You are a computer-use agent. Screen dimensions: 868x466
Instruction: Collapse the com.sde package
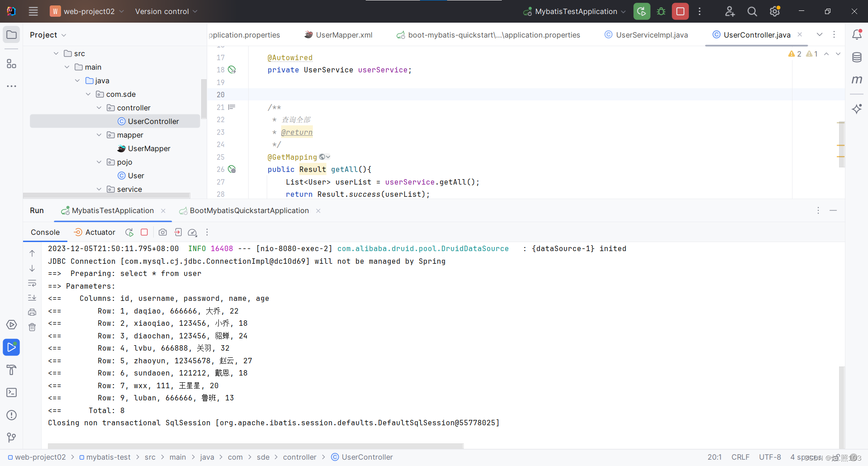coord(88,94)
